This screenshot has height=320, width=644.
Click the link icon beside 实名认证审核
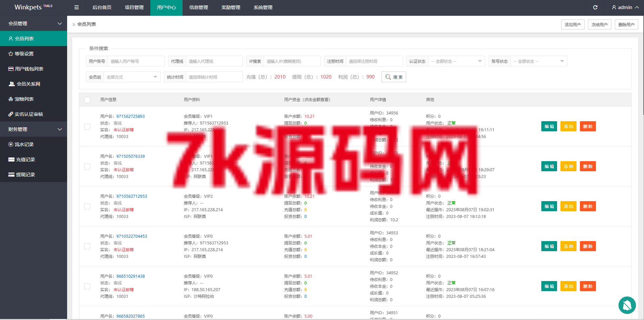[x=11, y=114]
